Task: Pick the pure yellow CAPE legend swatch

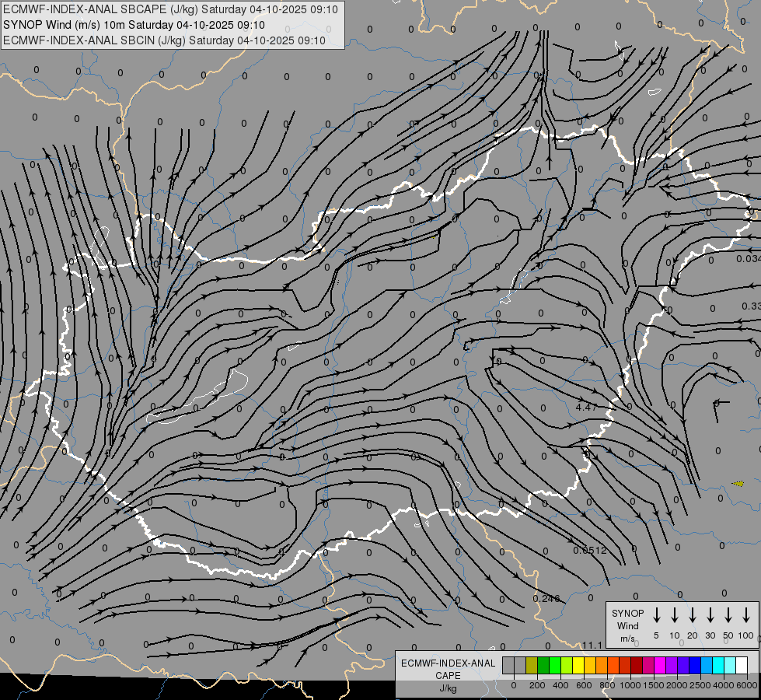Action: point(578,666)
